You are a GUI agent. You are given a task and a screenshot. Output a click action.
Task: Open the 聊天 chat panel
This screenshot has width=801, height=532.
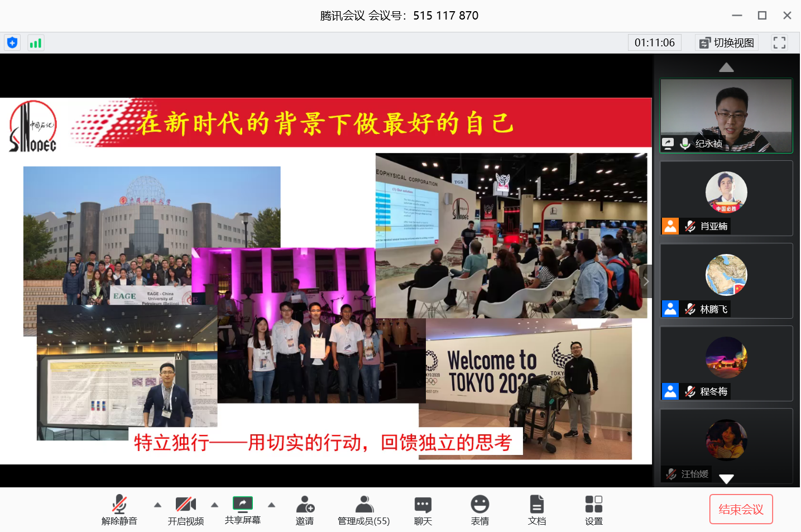(x=423, y=510)
